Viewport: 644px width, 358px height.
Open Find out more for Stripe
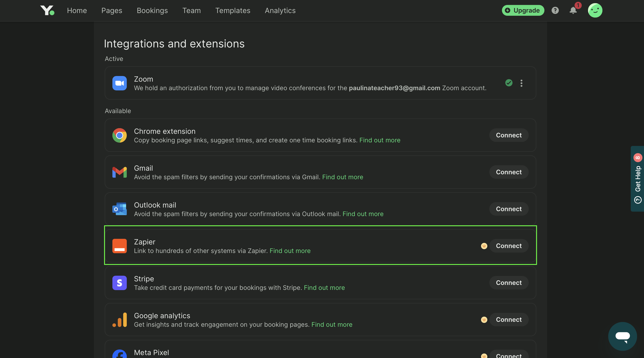click(324, 288)
